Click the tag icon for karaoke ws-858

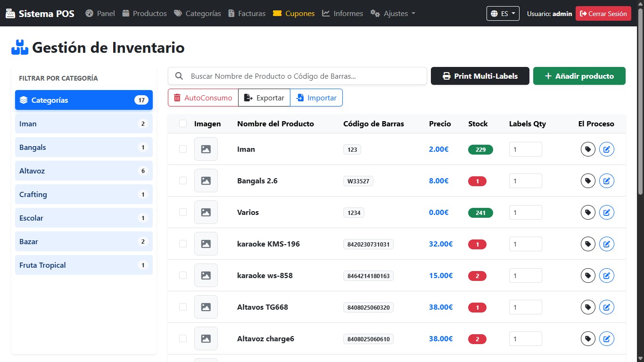588,276
